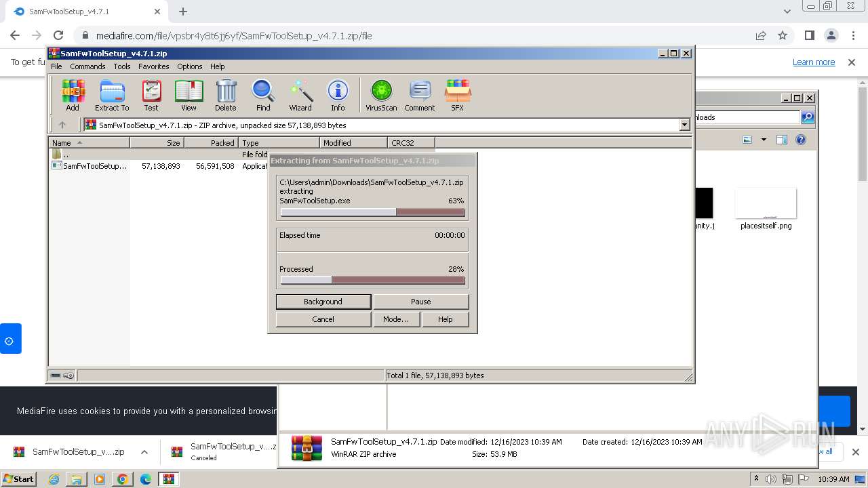Sort by Modified column header

click(x=353, y=142)
